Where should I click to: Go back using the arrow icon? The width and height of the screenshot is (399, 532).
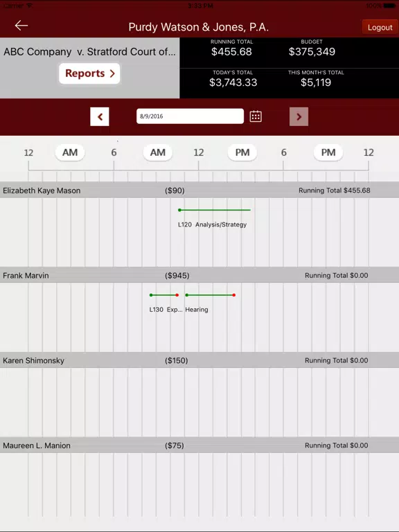pos(21,26)
